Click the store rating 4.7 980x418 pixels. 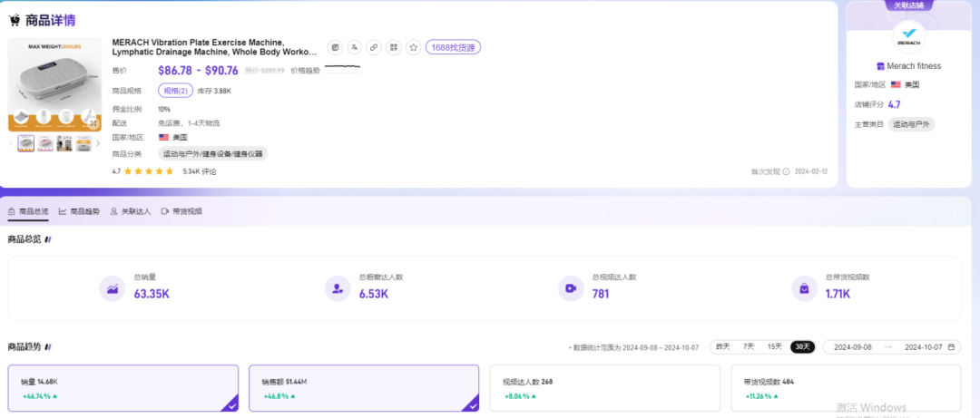pyautogui.click(x=895, y=104)
